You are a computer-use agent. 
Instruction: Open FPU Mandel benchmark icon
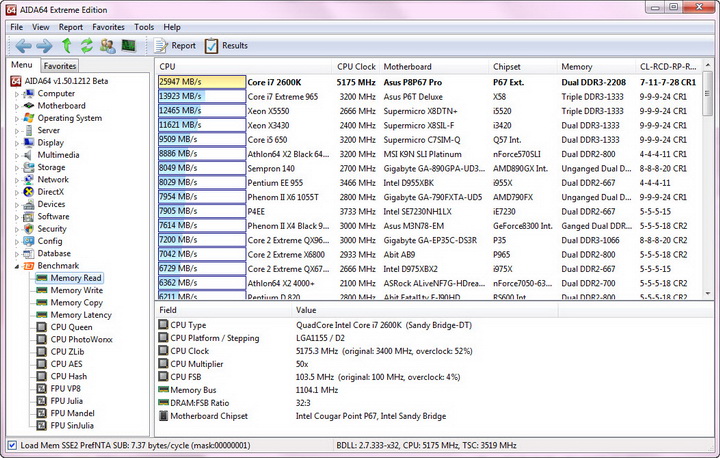(x=42, y=413)
